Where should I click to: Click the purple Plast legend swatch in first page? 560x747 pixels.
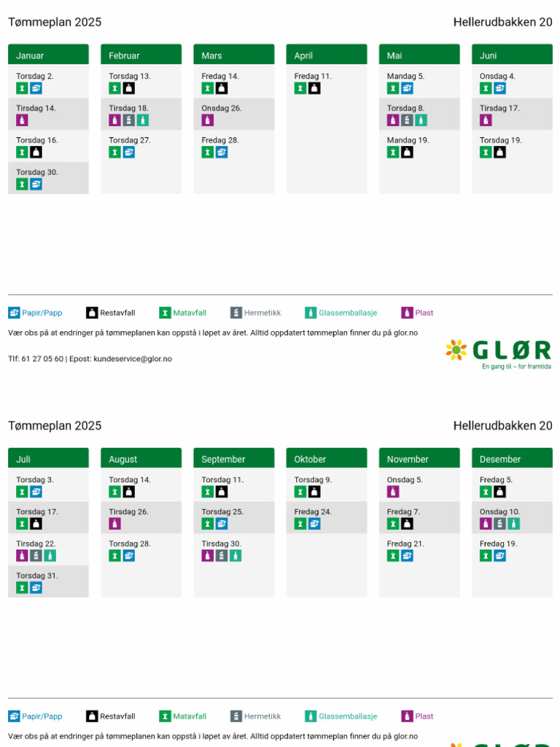pos(407,313)
